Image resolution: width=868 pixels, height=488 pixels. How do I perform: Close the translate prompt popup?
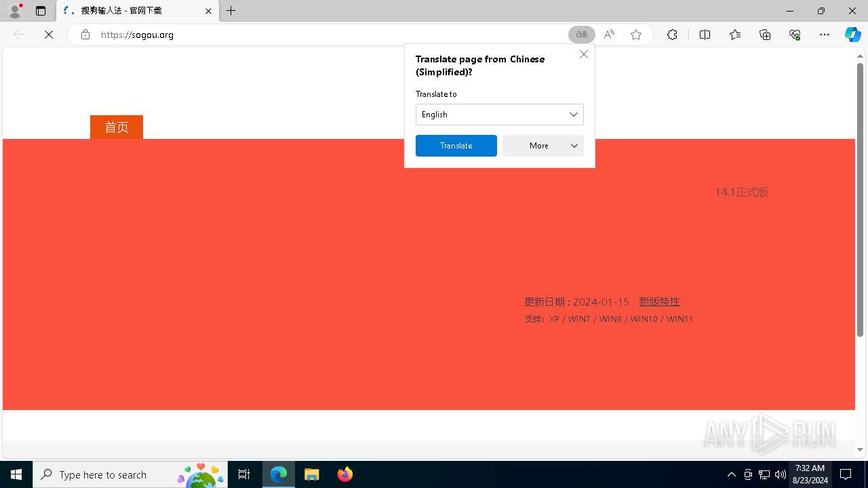[x=584, y=54]
